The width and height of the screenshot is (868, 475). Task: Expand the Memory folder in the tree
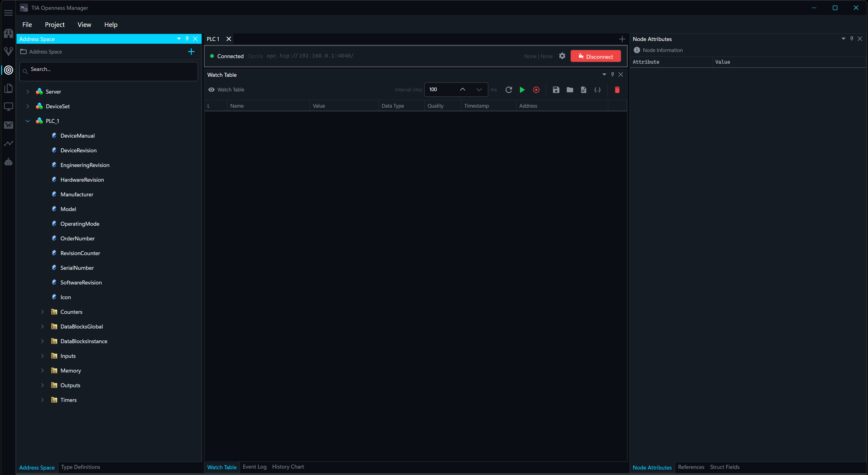click(x=42, y=371)
